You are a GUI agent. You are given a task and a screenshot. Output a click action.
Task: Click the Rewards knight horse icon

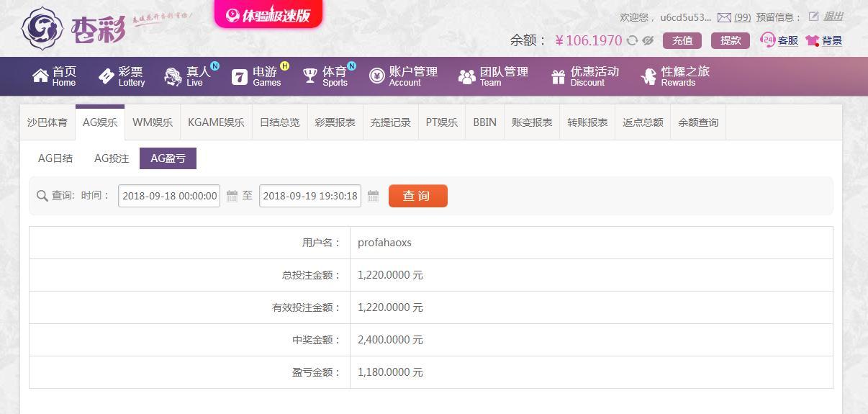coord(648,76)
